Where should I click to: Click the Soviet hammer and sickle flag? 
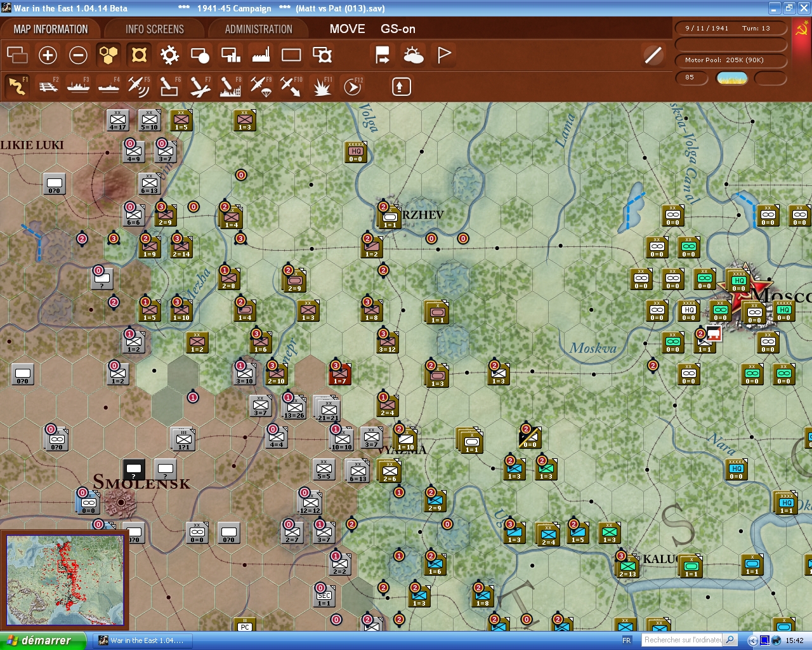[802, 29]
